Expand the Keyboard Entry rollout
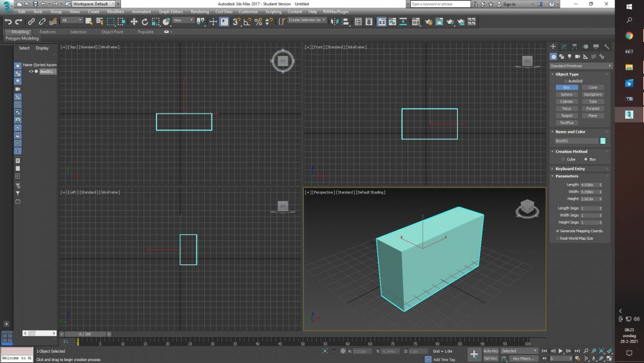The width and height of the screenshot is (644, 363). [570, 168]
